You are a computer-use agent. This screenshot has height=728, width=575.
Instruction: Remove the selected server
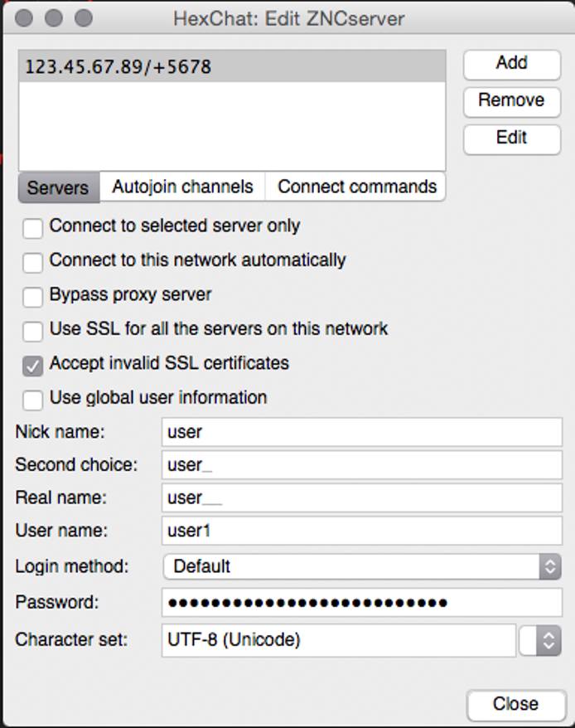click(510, 100)
